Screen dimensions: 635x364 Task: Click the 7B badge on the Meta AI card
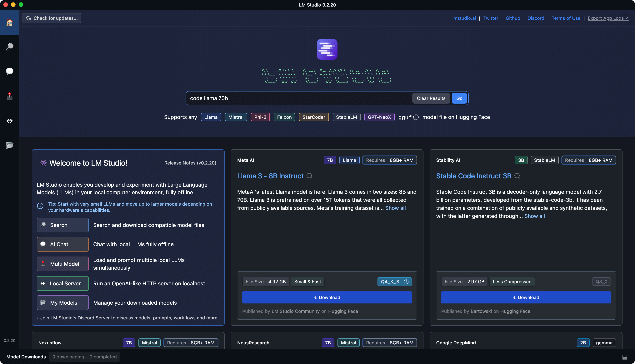[x=330, y=160]
